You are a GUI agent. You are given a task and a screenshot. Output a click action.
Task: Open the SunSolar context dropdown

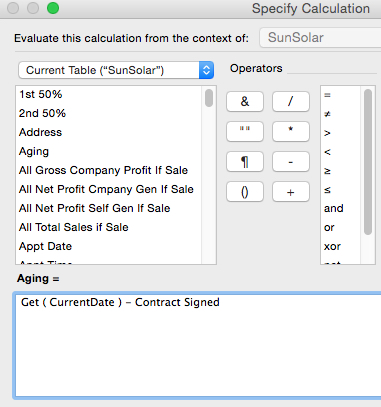(x=320, y=38)
